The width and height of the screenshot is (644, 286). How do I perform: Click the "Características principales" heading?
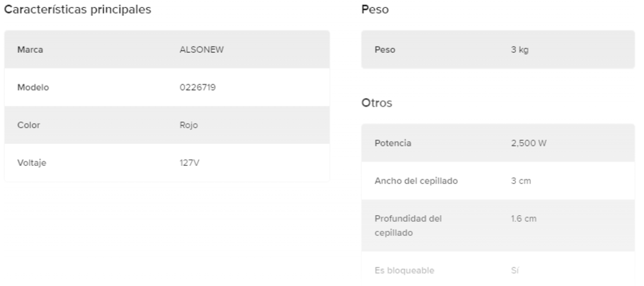[77, 11]
